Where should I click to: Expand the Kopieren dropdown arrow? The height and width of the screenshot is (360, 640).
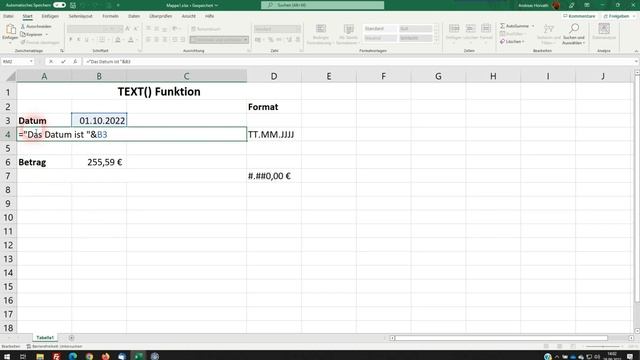pos(47,34)
